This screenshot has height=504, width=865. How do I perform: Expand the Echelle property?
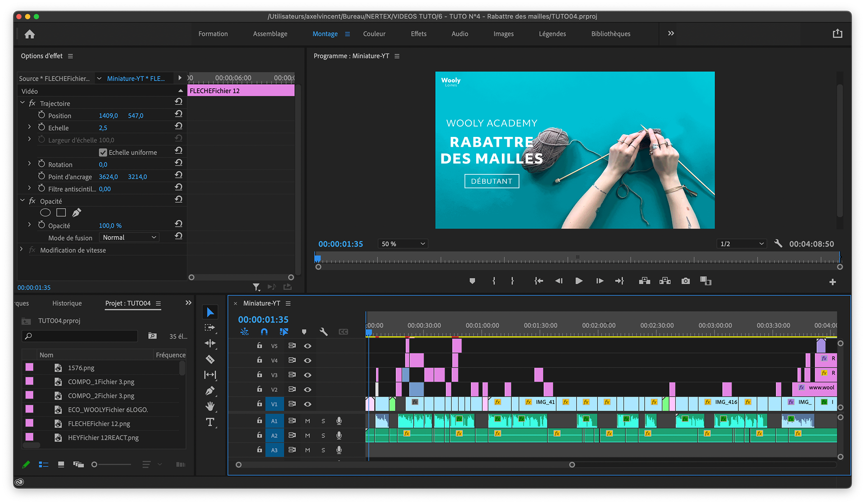tap(30, 127)
